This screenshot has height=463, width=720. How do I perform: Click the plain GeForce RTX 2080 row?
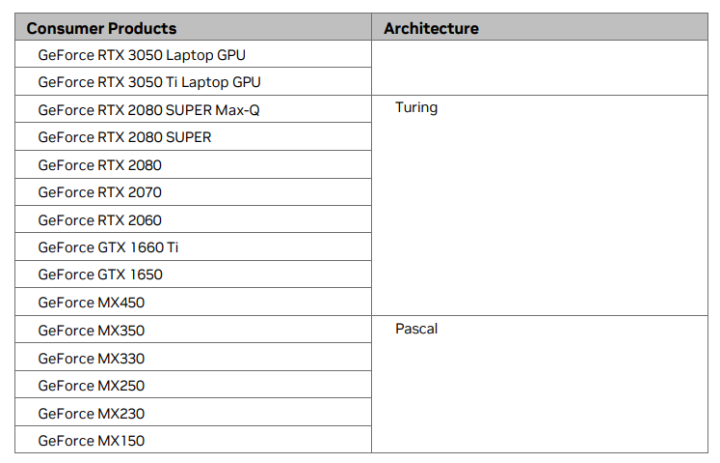coord(100,165)
